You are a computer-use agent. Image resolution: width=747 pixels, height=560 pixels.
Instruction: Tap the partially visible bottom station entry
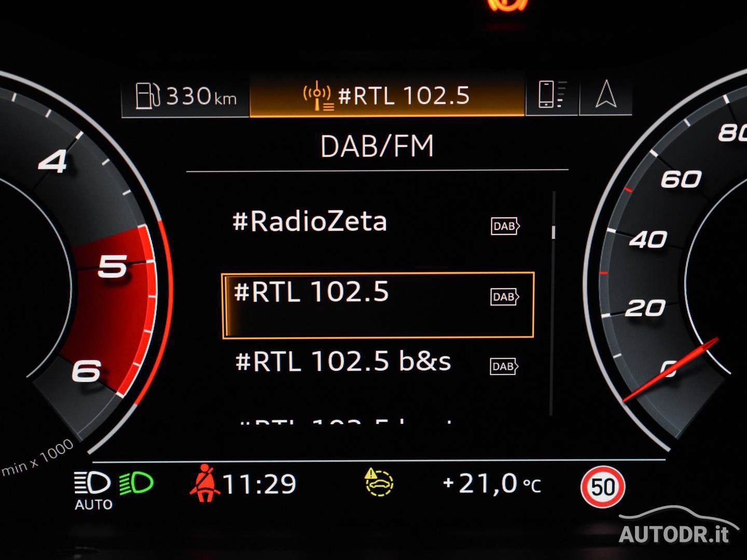[345, 421]
